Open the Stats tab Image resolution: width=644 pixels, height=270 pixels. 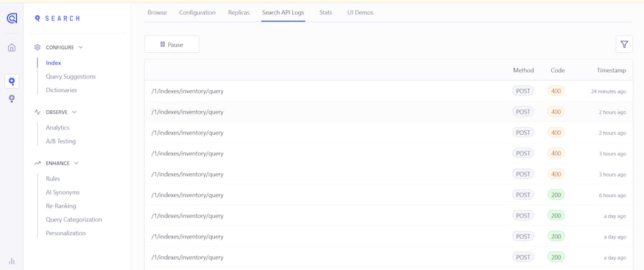click(x=326, y=13)
